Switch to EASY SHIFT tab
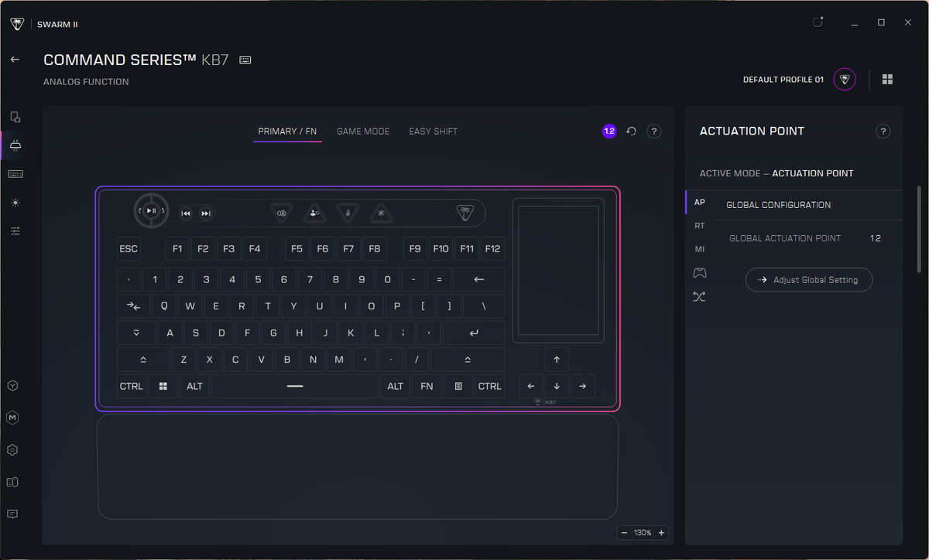 (434, 131)
